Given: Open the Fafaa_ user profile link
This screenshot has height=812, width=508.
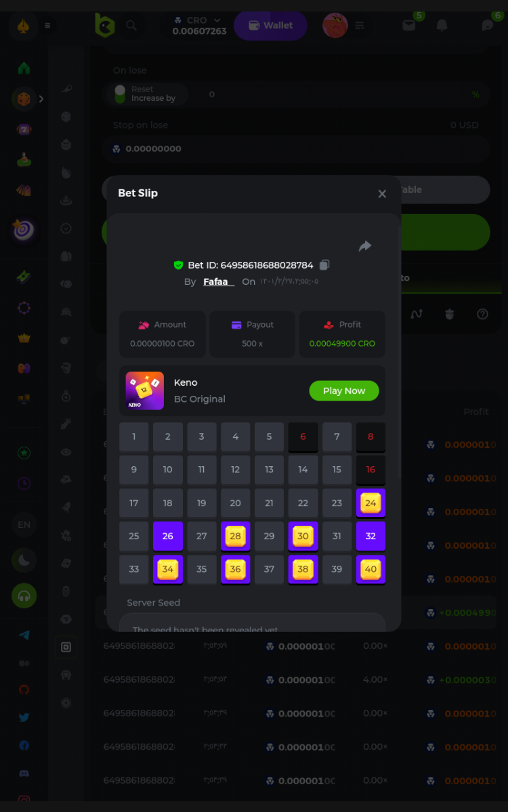Looking at the screenshot, I should coord(219,281).
